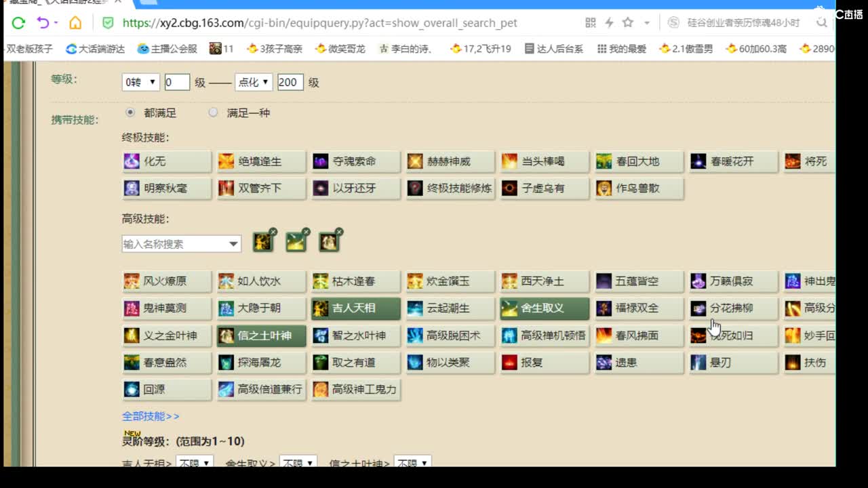868x488 pixels.
Task: Choose the 如人饮水 skill
Action: point(261,281)
